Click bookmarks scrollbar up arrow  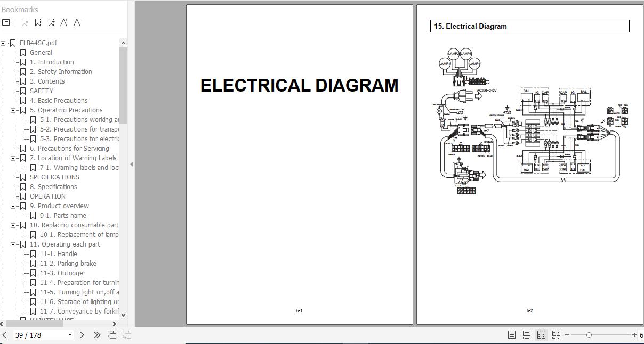124,43
